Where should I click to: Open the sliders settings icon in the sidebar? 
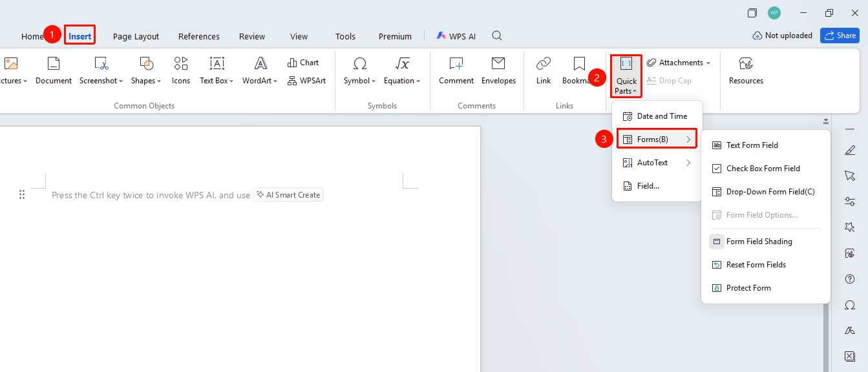850,201
